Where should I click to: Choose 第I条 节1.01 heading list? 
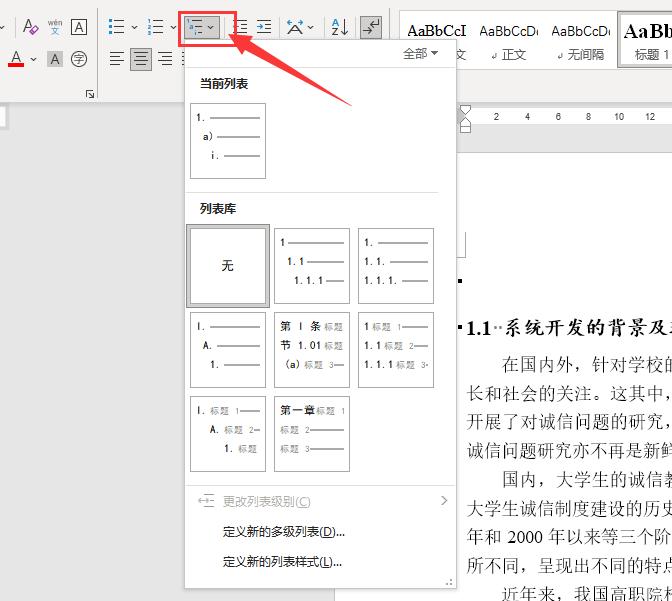pyautogui.click(x=312, y=350)
